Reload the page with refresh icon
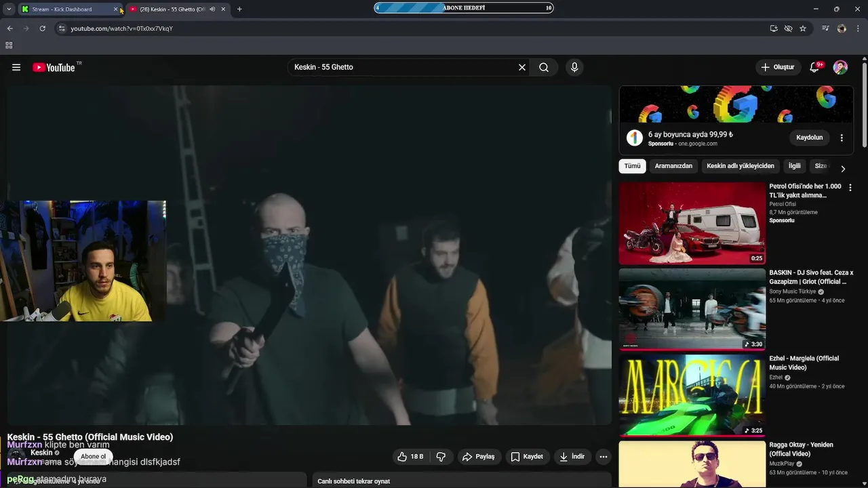Viewport: 868px width, 488px height. pos(42,28)
